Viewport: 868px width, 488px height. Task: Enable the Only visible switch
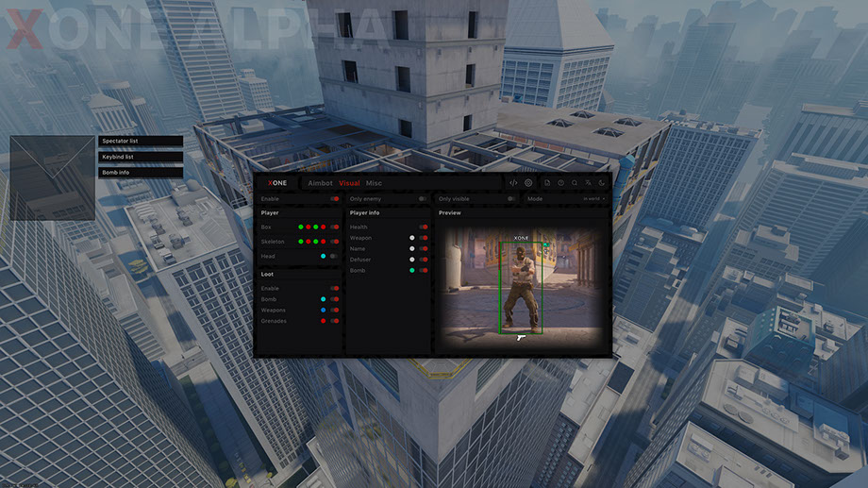[510, 199]
